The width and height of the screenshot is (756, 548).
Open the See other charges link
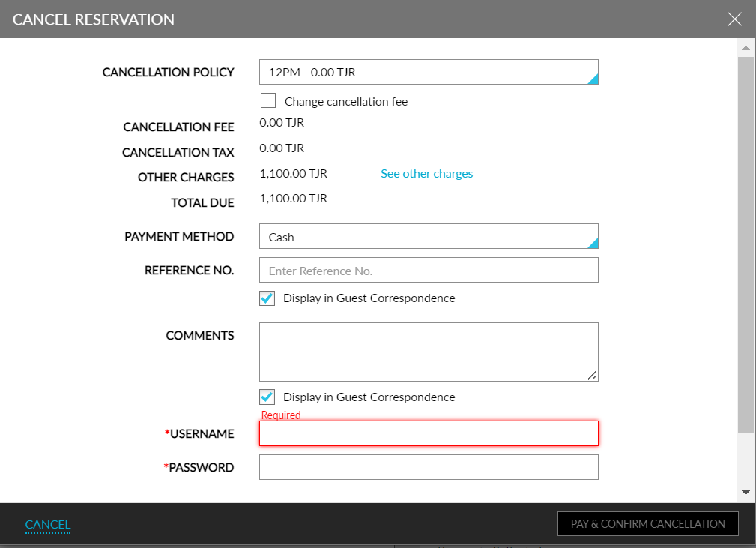[x=426, y=174]
